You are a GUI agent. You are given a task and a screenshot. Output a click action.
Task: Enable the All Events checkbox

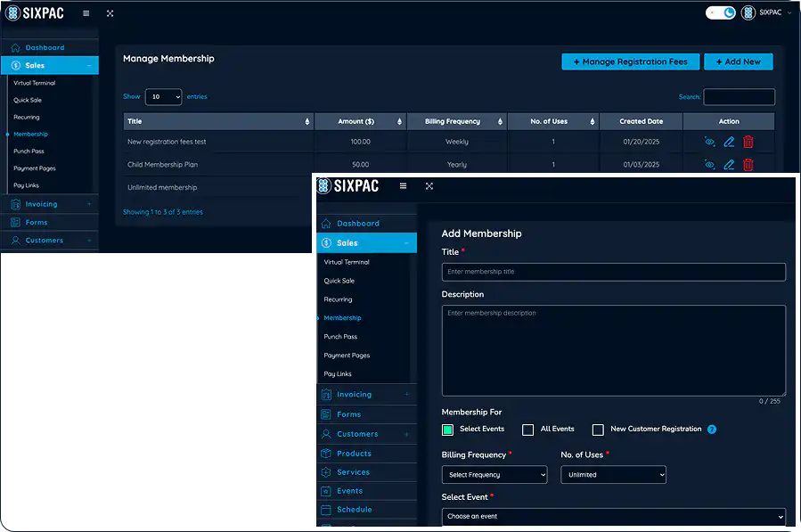click(x=527, y=430)
